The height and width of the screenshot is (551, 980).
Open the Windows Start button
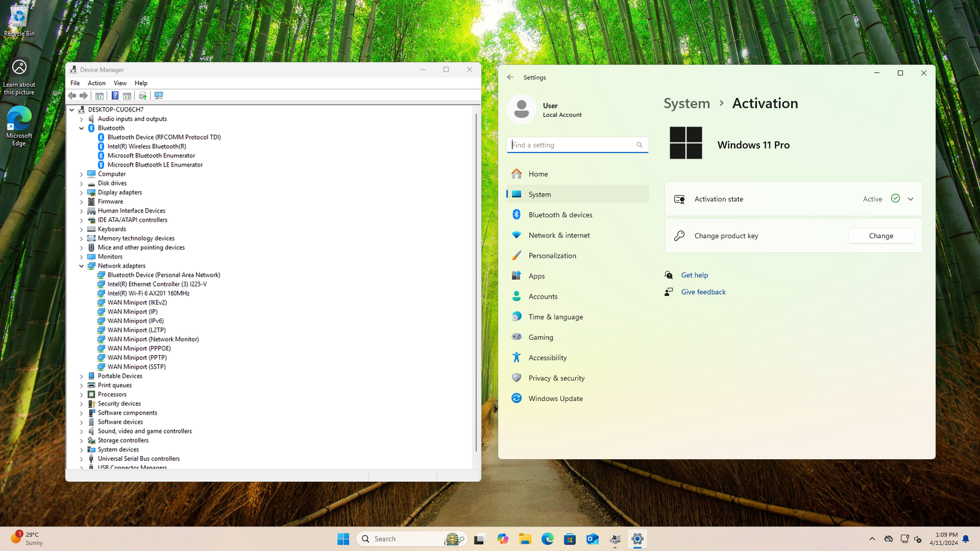tap(343, 539)
